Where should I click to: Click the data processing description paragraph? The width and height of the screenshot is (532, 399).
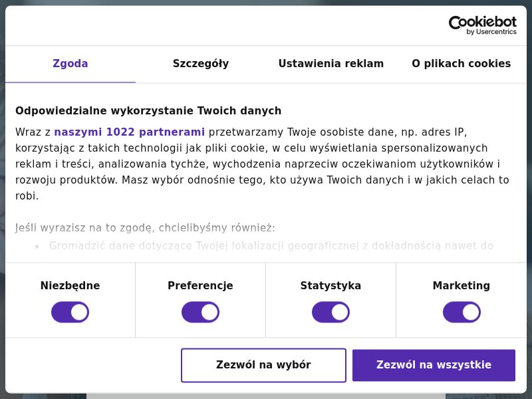pos(263,164)
